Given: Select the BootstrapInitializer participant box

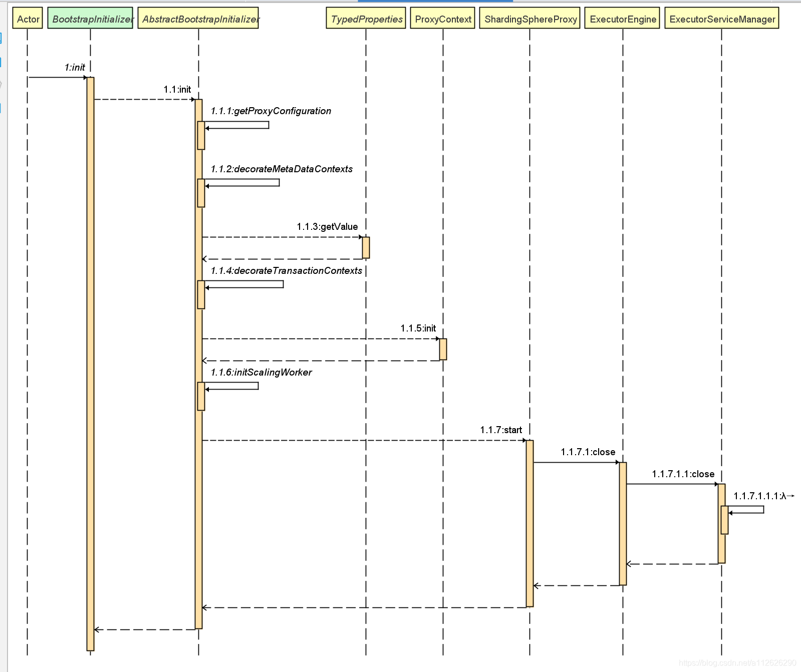Looking at the screenshot, I should click(x=91, y=18).
